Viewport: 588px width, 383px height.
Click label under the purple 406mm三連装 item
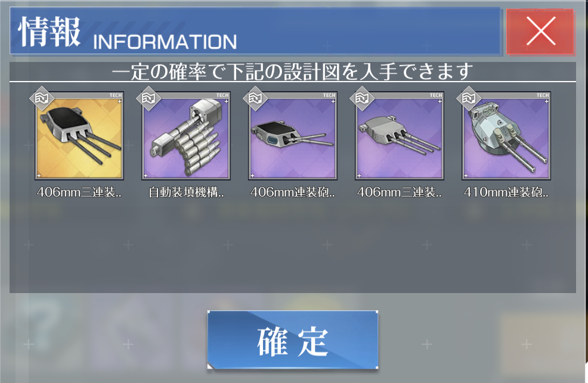[400, 192]
